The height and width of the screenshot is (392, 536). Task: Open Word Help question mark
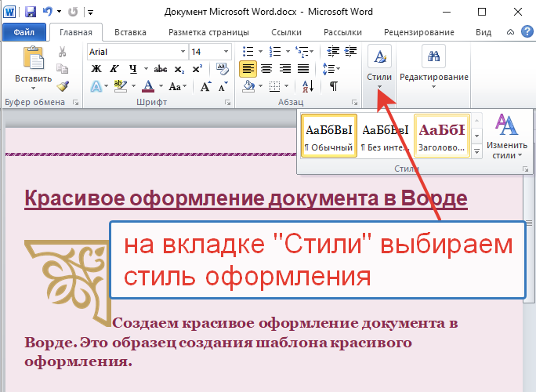click(527, 32)
